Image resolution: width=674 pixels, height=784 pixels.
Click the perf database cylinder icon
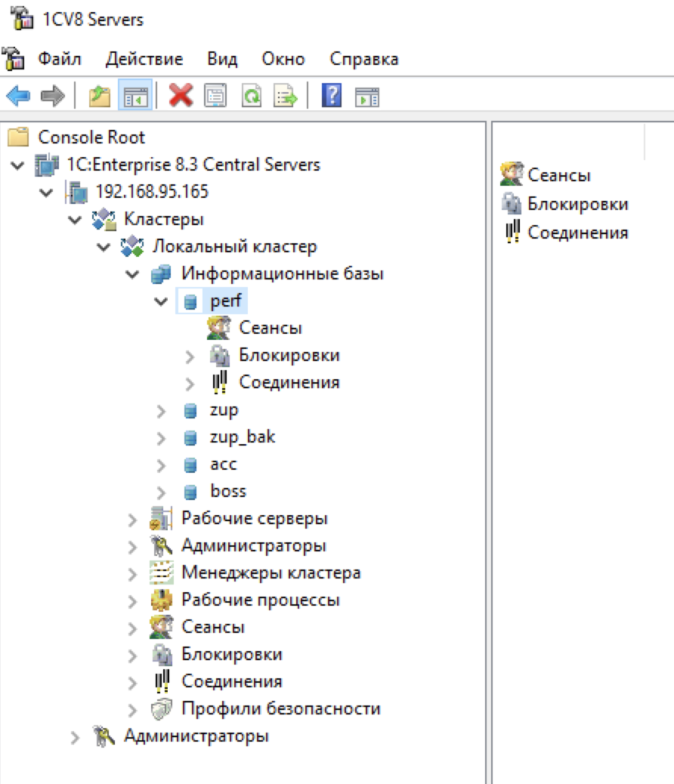tap(190, 301)
